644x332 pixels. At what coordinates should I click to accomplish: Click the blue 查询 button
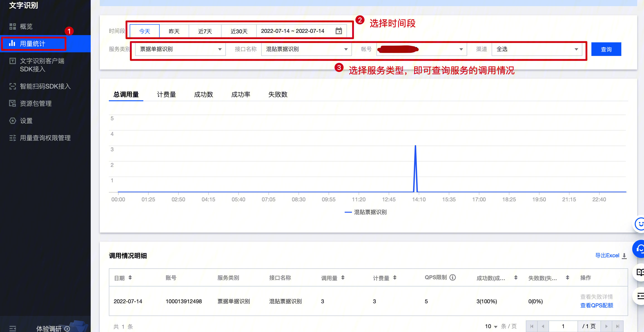[606, 49]
